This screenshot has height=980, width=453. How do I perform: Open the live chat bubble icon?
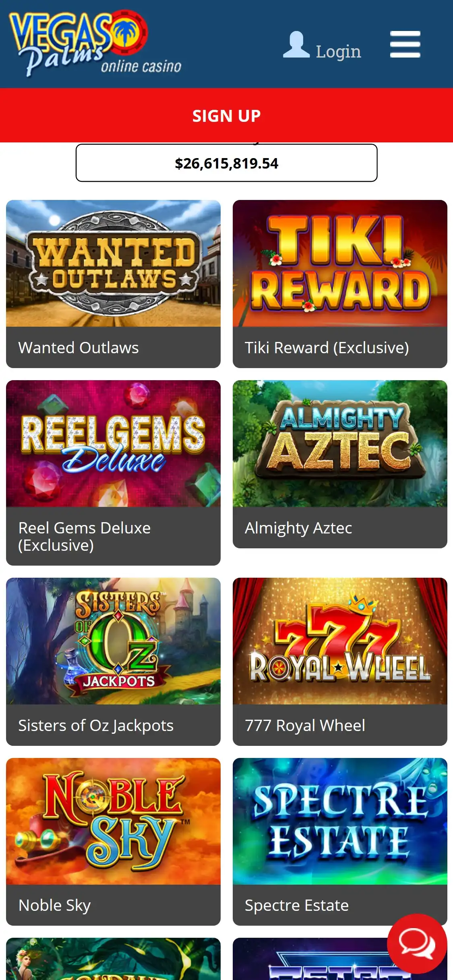point(417,943)
